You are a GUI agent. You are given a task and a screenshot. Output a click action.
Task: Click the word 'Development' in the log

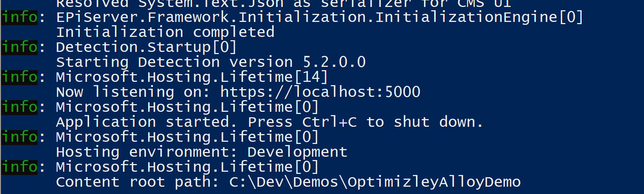coord(297,152)
